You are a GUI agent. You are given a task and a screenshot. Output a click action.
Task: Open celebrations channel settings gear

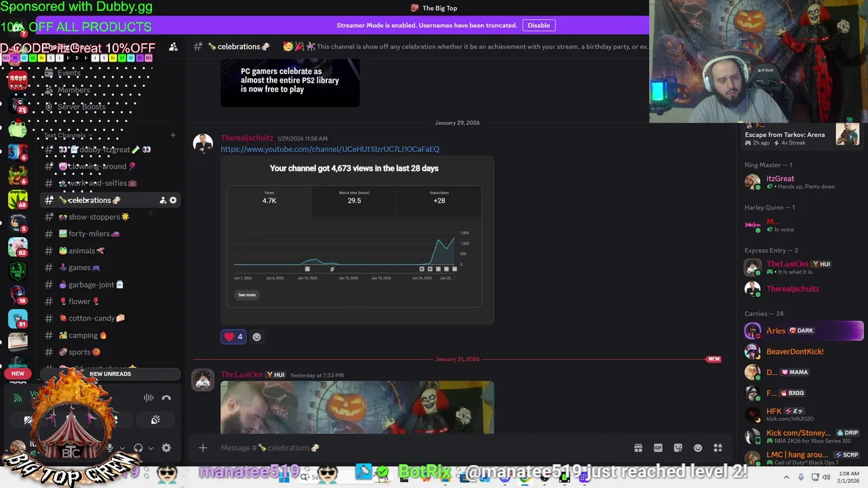[173, 200]
